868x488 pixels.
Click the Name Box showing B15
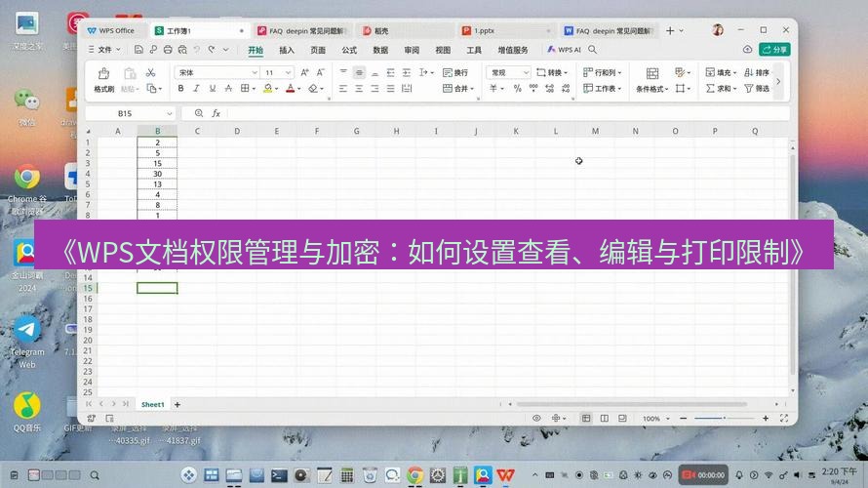(131, 113)
